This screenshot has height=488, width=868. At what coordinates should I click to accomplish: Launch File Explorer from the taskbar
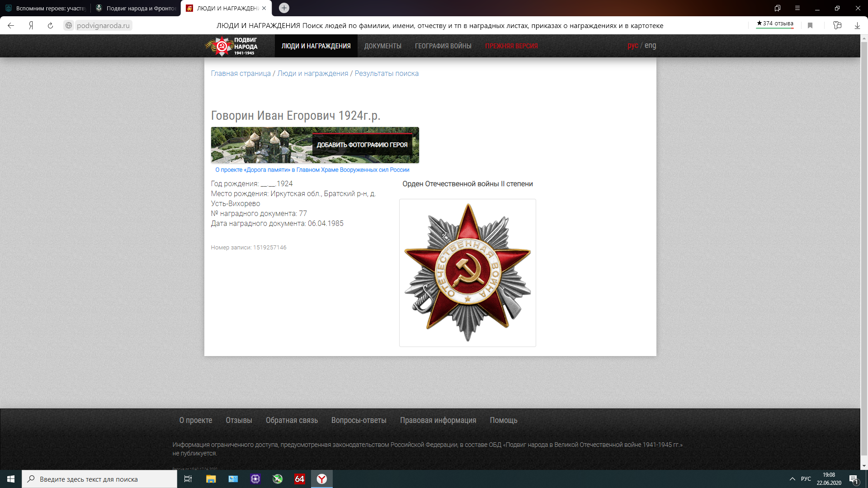(x=211, y=479)
